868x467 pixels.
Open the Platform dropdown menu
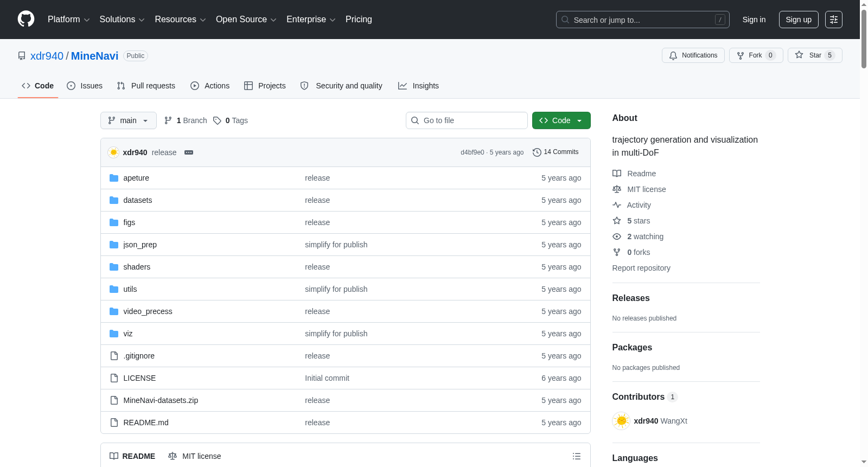tap(68, 20)
